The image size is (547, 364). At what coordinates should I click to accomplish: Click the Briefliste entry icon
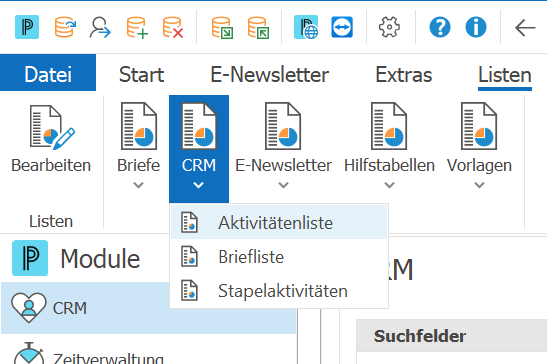tap(189, 257)
